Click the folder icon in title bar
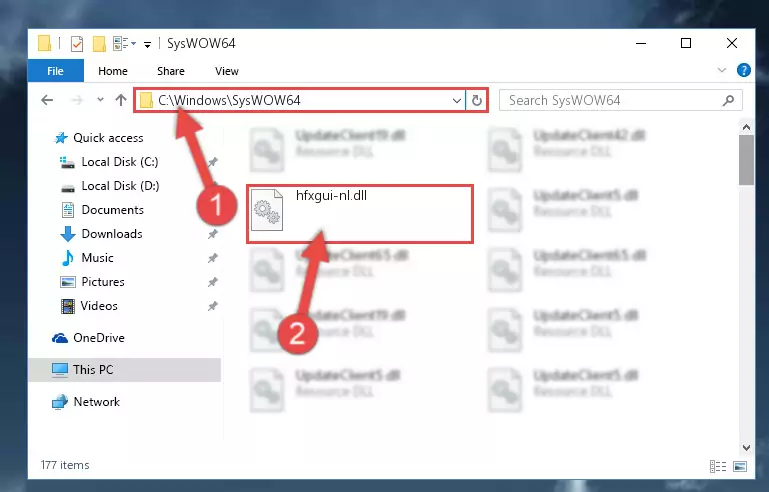 (x=44, y=44)
